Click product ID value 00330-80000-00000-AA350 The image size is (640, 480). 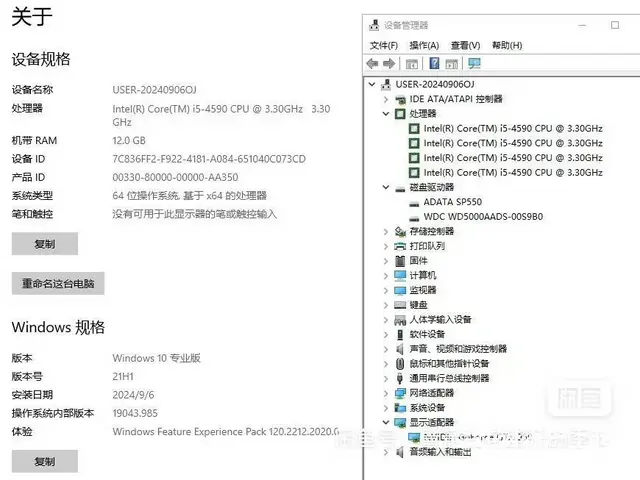(175, 177)
